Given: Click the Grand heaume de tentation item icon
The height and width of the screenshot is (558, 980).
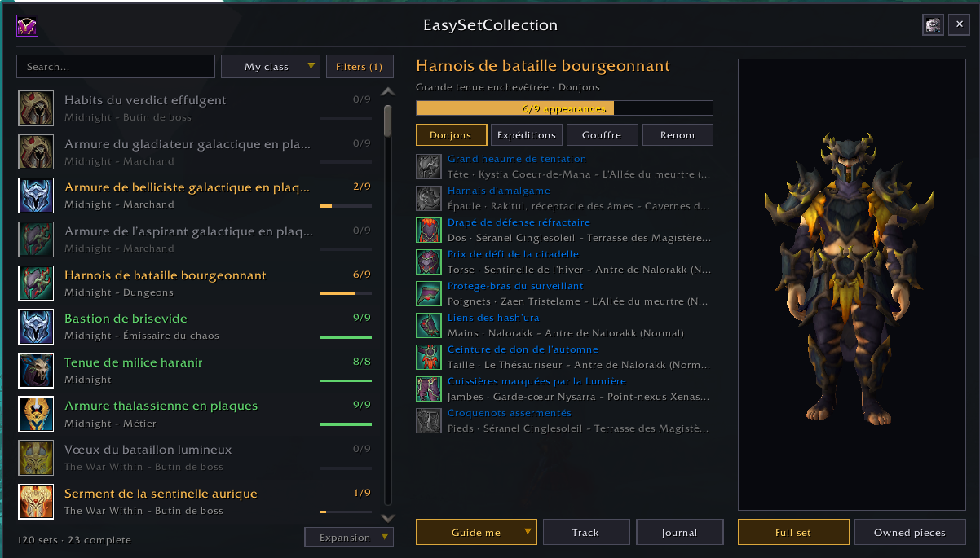Looking at the screenshot, I should [429, 167].
